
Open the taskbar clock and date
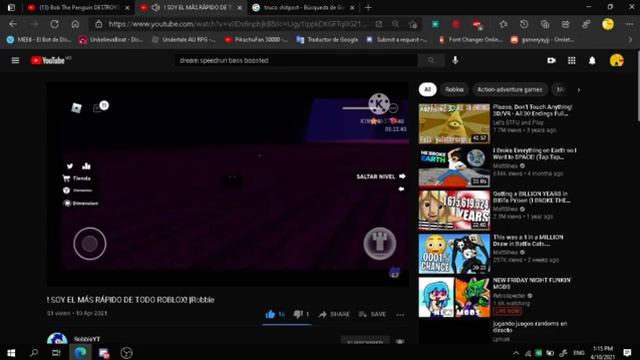[602, 353]
